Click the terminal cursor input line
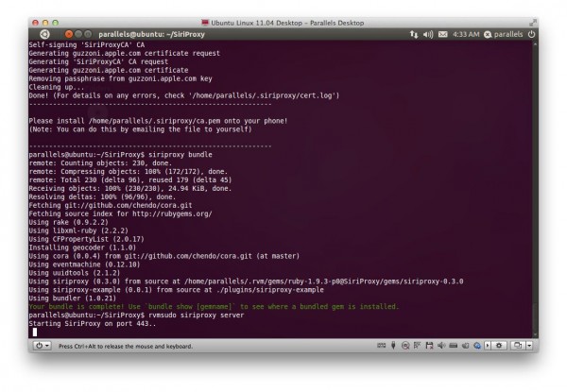This screenshot has width=567, height=392. point(35,332)
